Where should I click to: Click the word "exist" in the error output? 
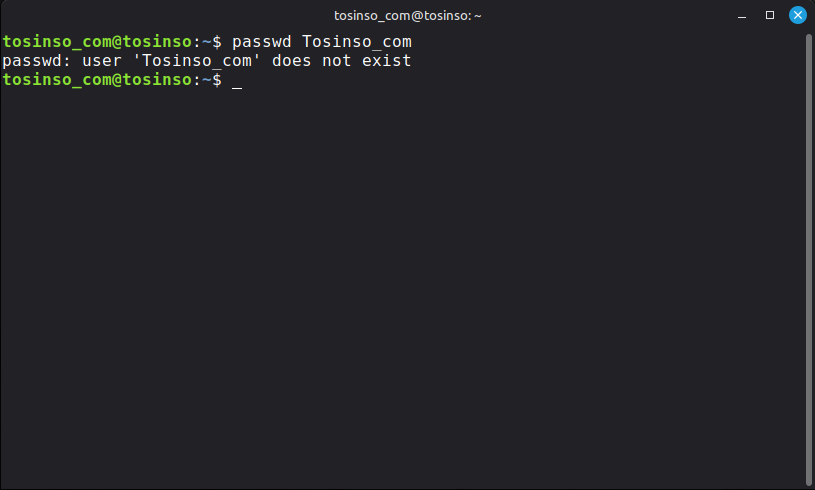387,61
